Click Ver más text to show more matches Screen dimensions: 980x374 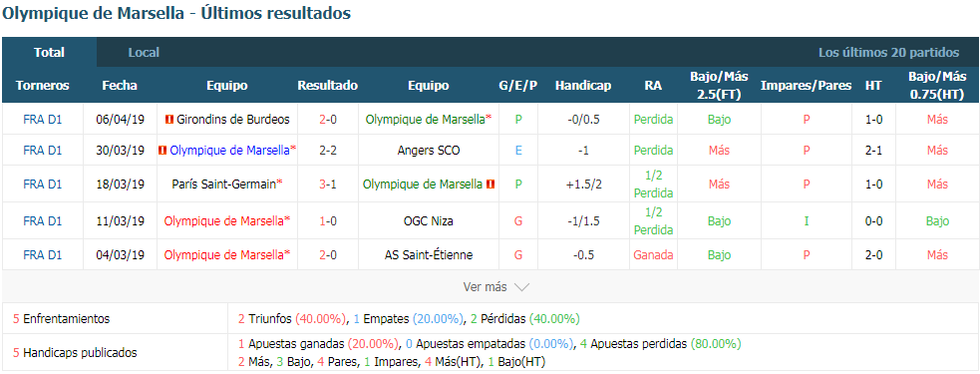tap(485, 287)
